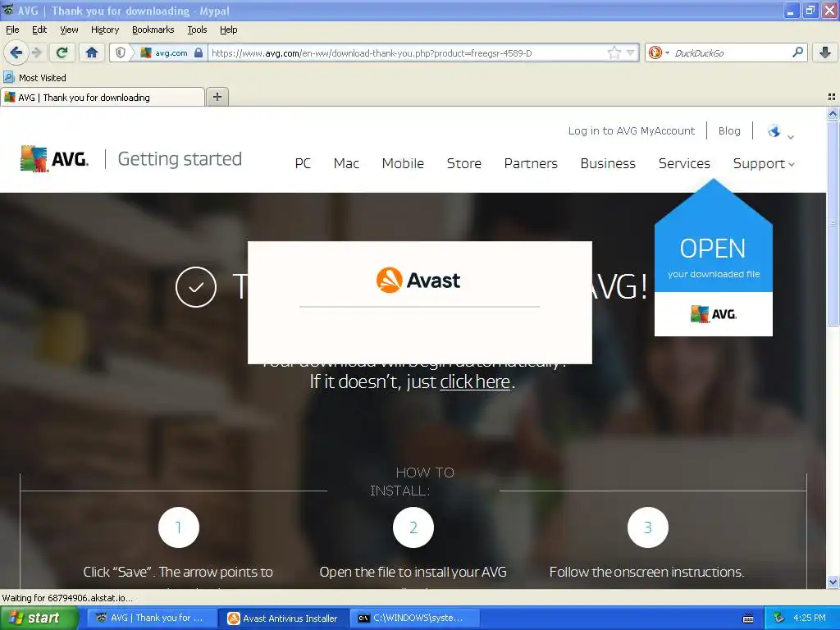The image size is (840, 630).
Task: Open the Tools menu
Action: pos(197,30)
